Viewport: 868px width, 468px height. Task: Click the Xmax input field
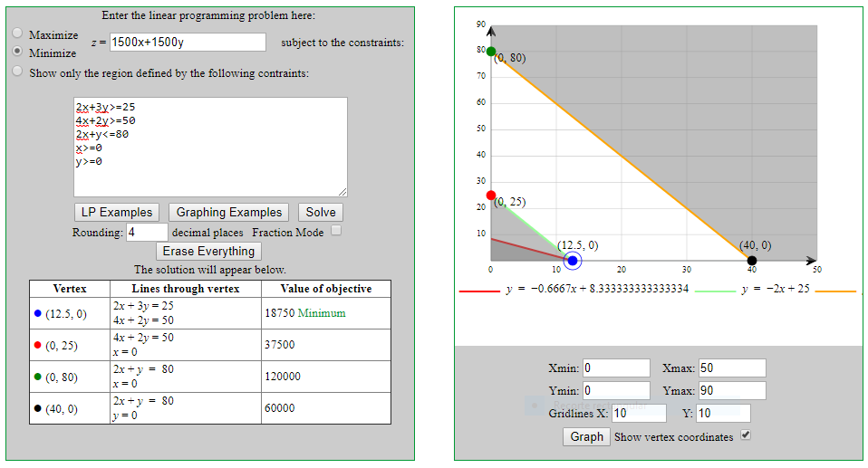731,368
